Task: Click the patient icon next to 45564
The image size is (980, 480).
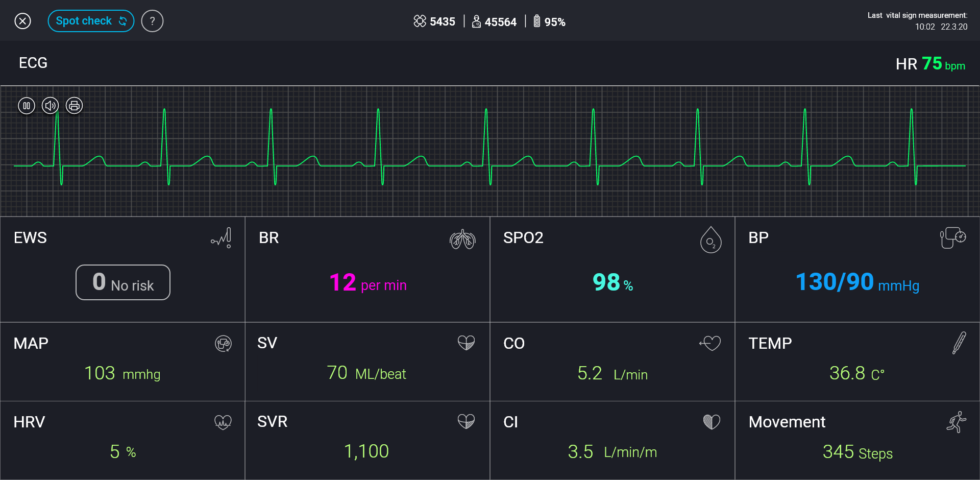Action: tap(477, 21)
